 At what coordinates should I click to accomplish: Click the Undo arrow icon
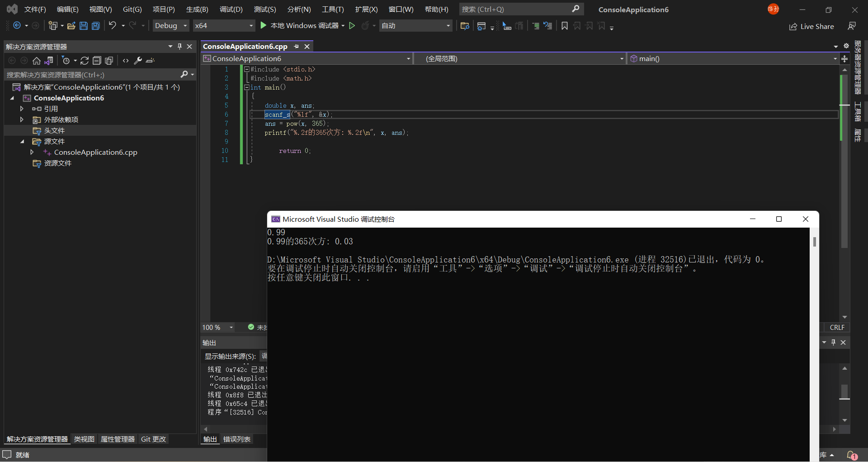coord(113,26)
